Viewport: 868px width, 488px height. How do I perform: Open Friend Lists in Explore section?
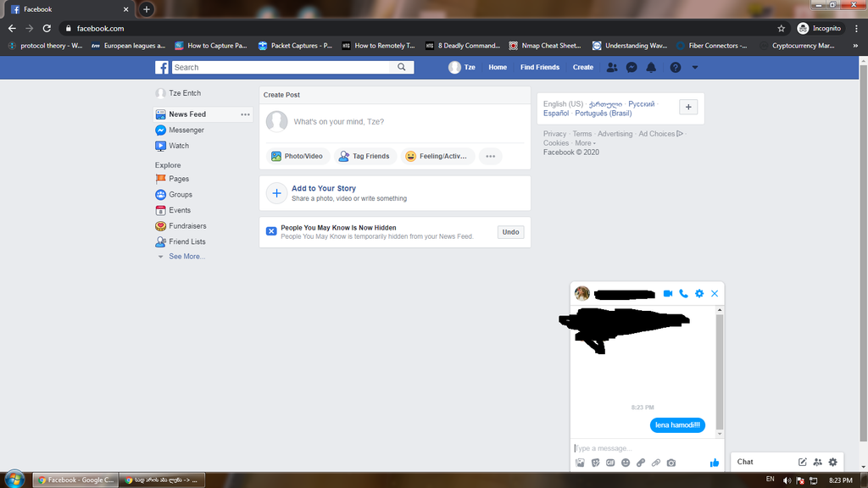pyautogui.click(x=186, y=241)
